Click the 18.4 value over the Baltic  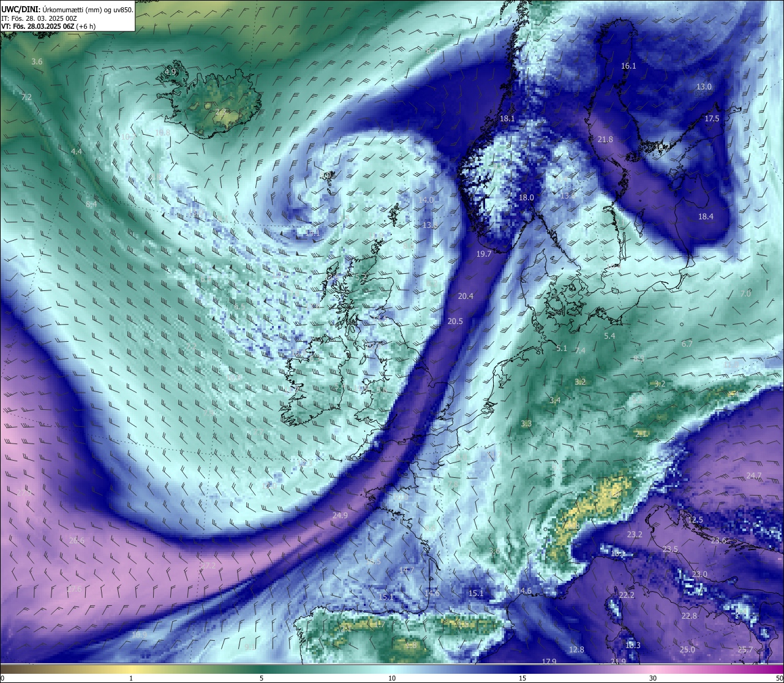(706, 216)
